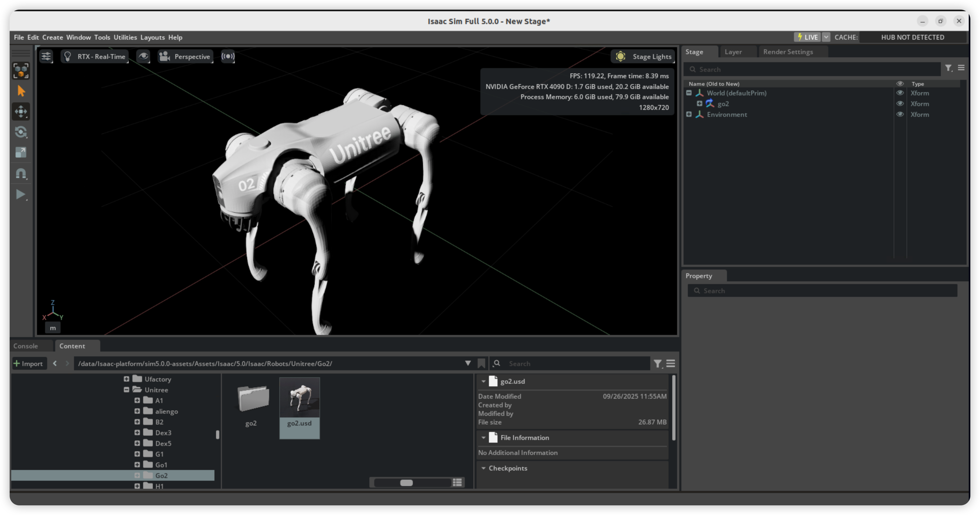Select the Move tool in left toolbar
The width and height of the screenshot is (980, 515).
pyautogui.click(x=21, y=111)
